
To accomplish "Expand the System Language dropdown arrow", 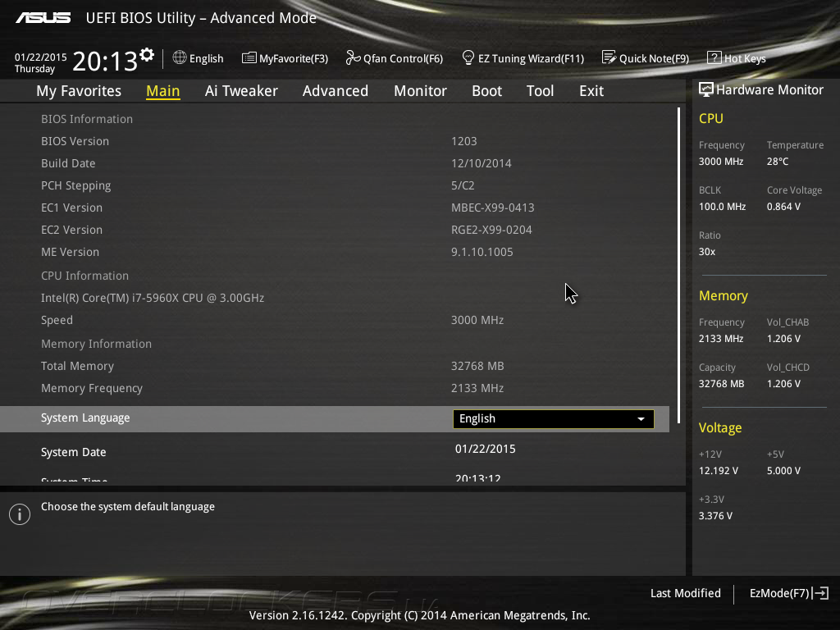I will click(x=641, y=419).
